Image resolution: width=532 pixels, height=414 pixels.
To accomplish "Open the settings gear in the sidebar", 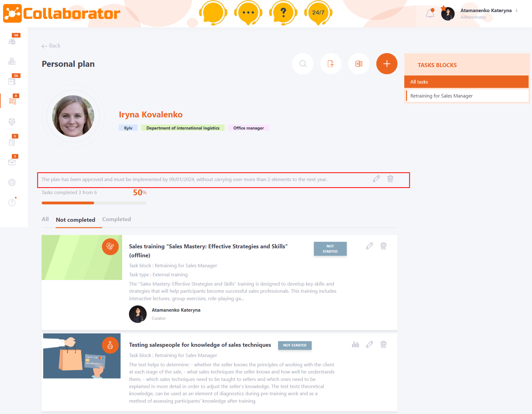I will [x=12, y=182].
